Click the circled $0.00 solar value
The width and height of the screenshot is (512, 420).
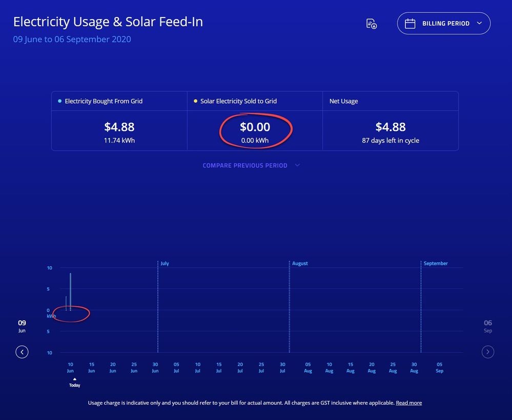coord(255,127)
